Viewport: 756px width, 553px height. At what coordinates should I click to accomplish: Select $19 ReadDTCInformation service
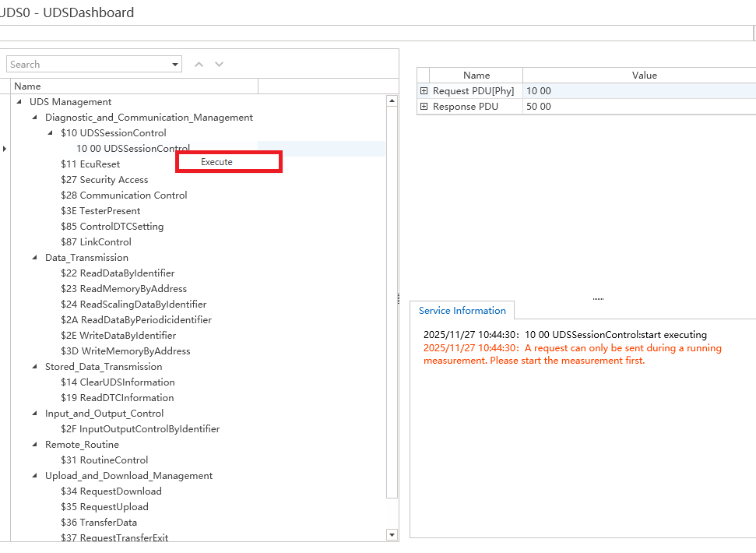point(117,398)
